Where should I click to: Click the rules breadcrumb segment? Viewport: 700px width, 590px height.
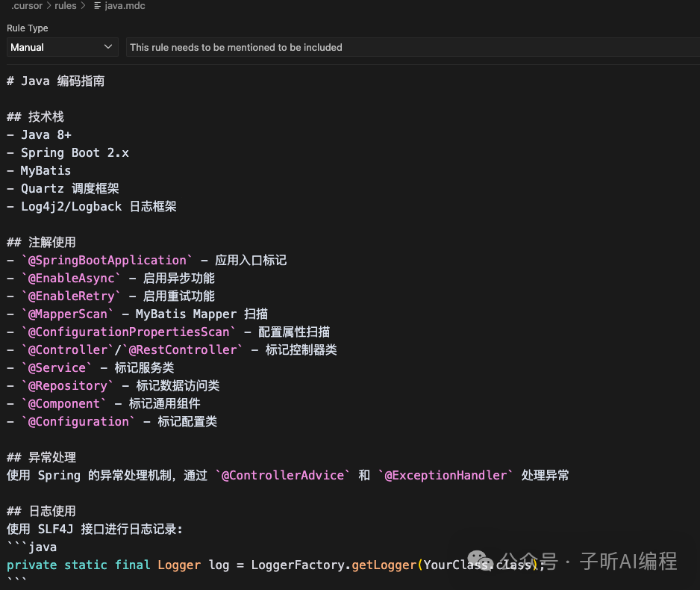pyautogui.click(x=65, y=6)
